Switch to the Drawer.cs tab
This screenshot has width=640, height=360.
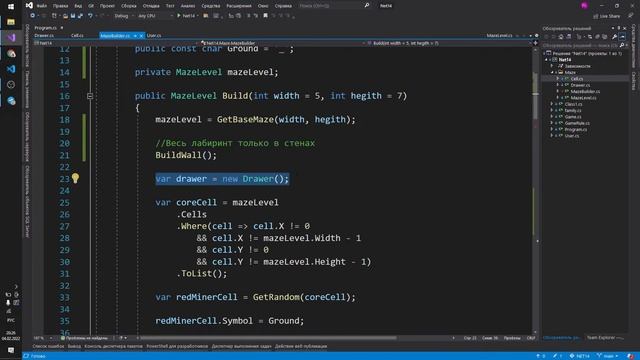44,36
